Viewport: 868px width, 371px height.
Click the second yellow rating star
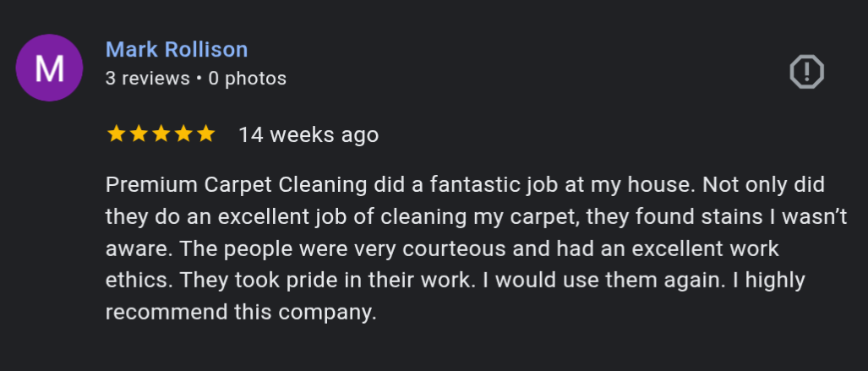[x=139, y=134]
